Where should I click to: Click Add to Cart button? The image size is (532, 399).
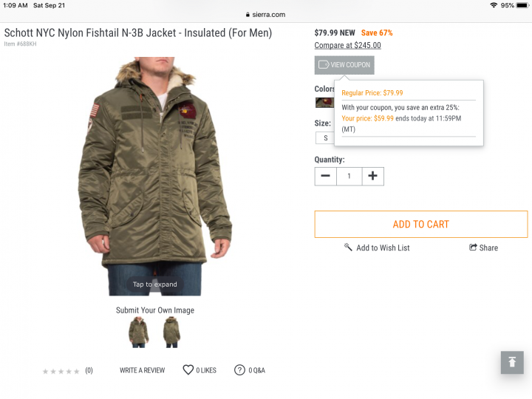[421, 225]
